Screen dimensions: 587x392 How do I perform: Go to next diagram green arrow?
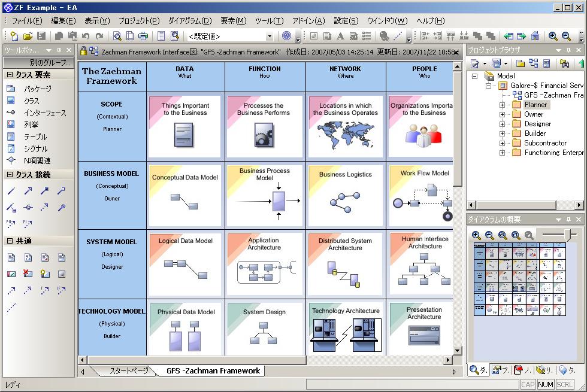tap(522, 36)
